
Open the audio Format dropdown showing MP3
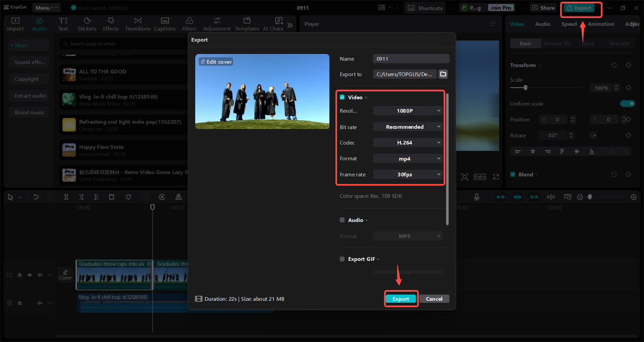pos(408,236)
